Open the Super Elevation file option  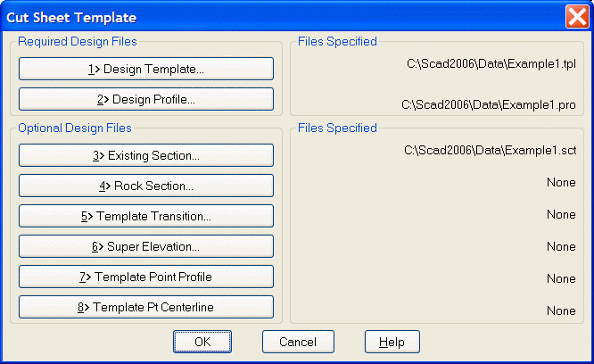coord(146,246)
